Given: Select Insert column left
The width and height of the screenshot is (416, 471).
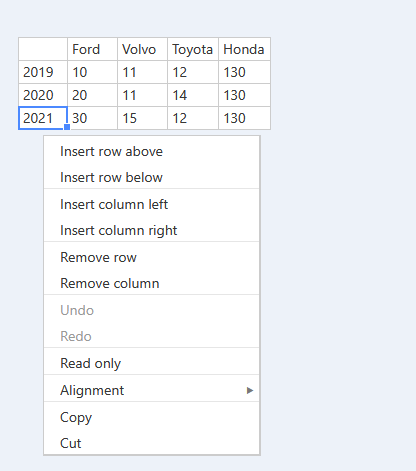Looking at the screenshot, I should click(x=152, y=204).
